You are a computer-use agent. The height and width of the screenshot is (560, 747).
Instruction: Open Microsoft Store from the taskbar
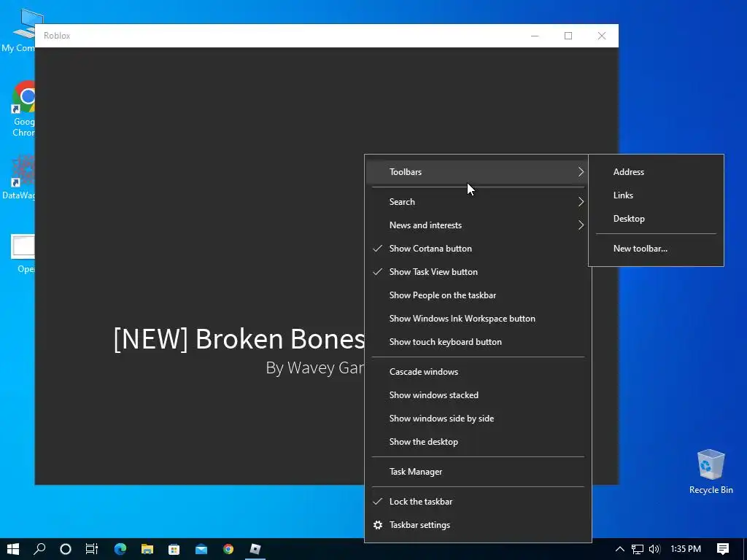point(174,549)
